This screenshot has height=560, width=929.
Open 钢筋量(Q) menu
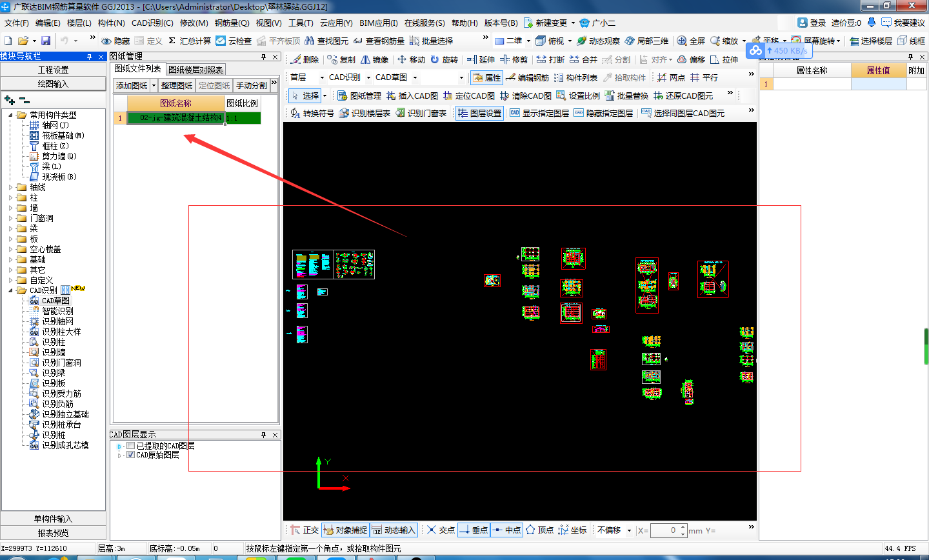pos(232,23)
